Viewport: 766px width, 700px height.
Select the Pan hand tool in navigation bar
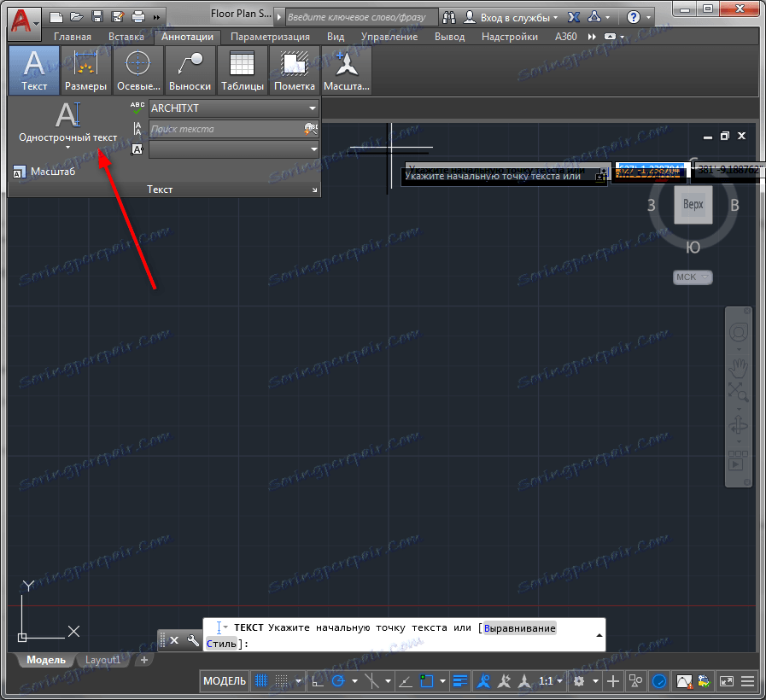coord(738,368)
